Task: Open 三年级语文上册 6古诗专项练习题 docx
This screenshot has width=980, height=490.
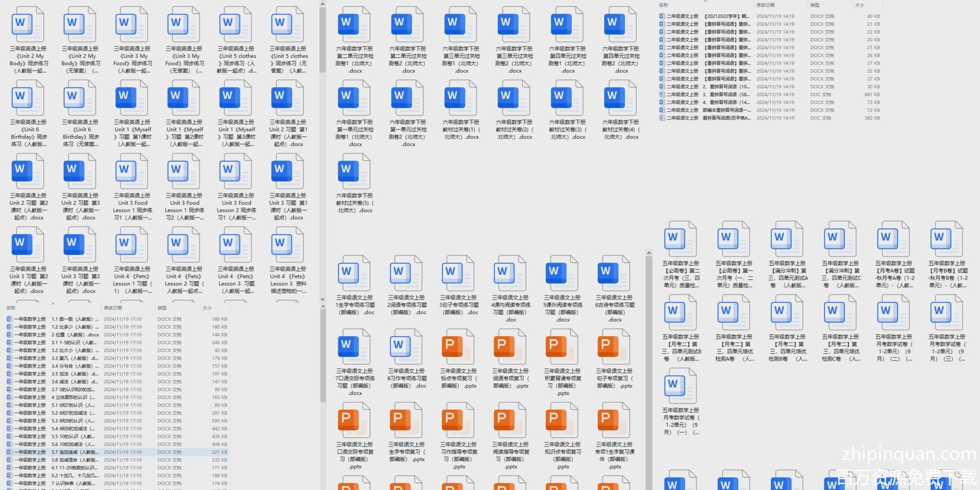Action: (x=614, y=273)
